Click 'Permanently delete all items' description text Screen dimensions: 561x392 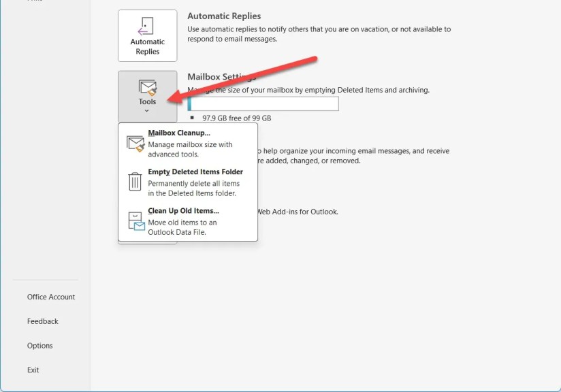click(193, 188)
